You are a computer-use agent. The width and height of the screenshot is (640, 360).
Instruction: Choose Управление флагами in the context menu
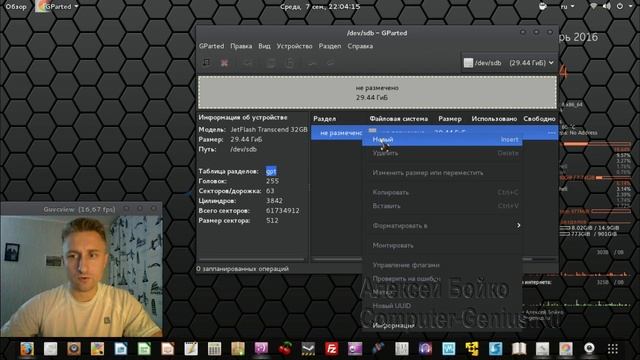click(442, 265)
